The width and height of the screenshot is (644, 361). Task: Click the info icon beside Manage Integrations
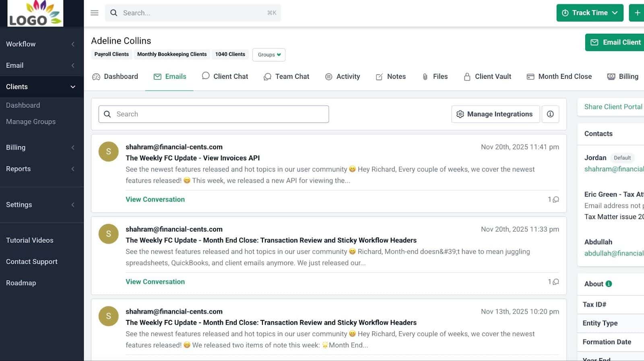pos(550,114)
